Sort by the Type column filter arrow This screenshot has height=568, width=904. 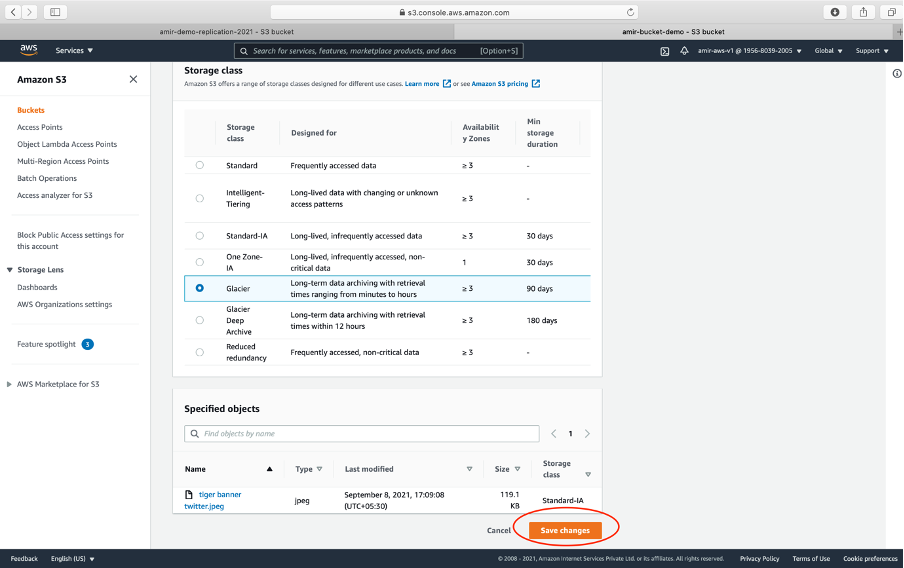click(319, 469)
